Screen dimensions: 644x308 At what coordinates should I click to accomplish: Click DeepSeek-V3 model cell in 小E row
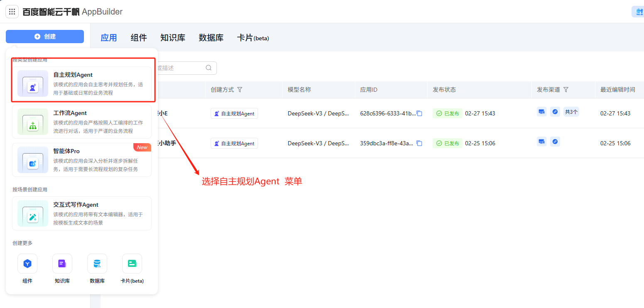point(318,113)
